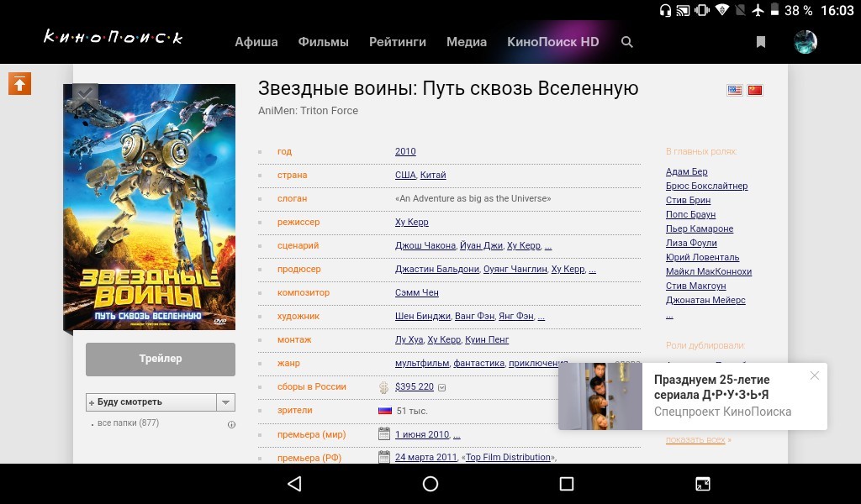Image resolution: width=861 pixels, height=504 pixels.
Task: Open the user profile avatar
Action: click(806, 42)
